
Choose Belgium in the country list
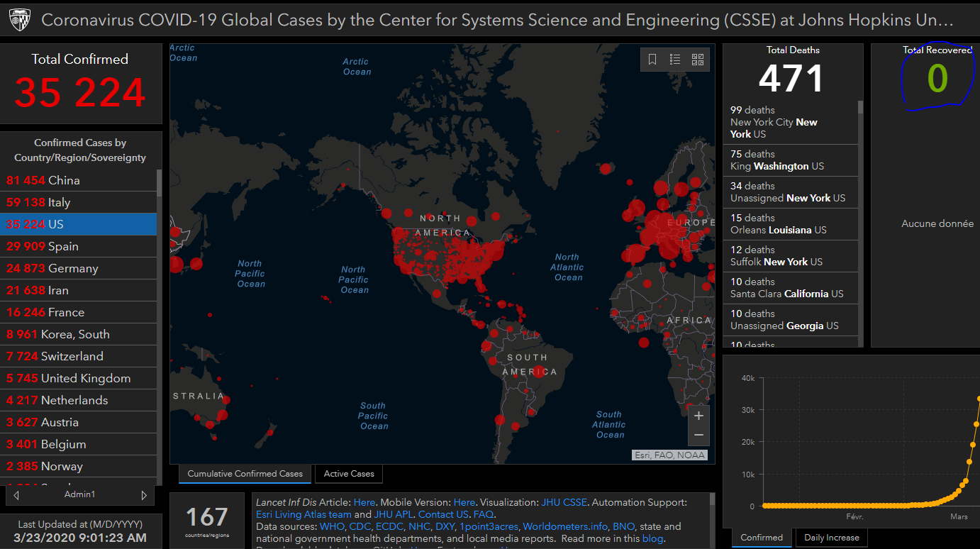78,444
